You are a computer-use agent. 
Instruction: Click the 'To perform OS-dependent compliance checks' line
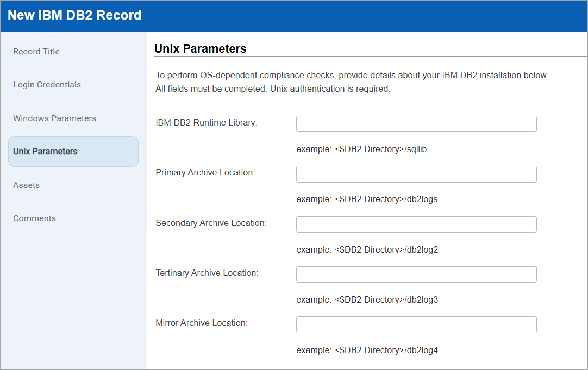(x=352, y=76)
